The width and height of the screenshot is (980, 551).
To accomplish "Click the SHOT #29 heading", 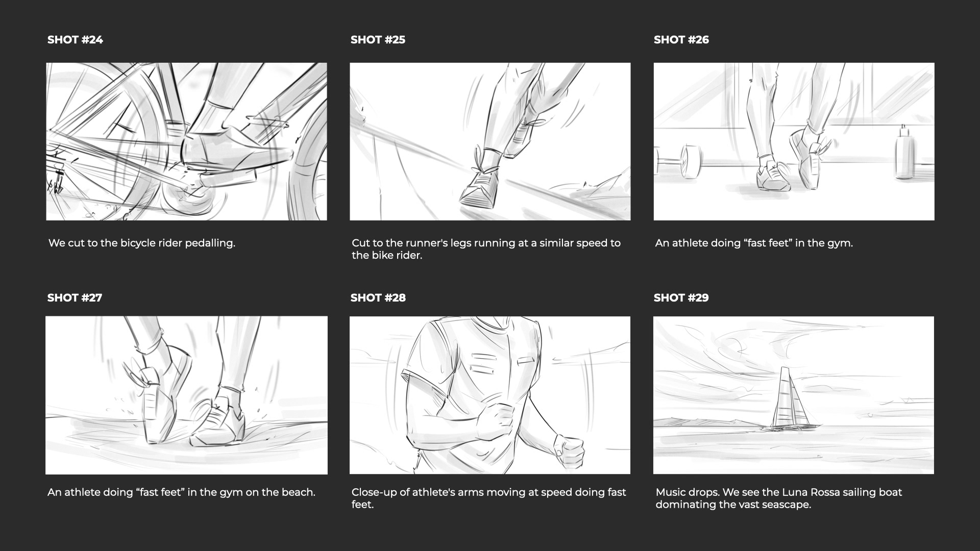I will tap(681, 298).
